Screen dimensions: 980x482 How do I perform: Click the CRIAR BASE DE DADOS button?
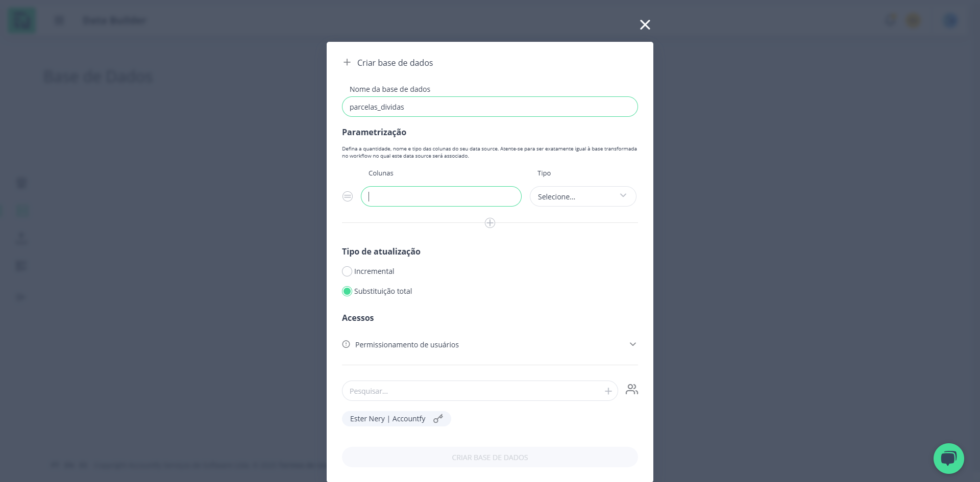(x=490, y=457)
